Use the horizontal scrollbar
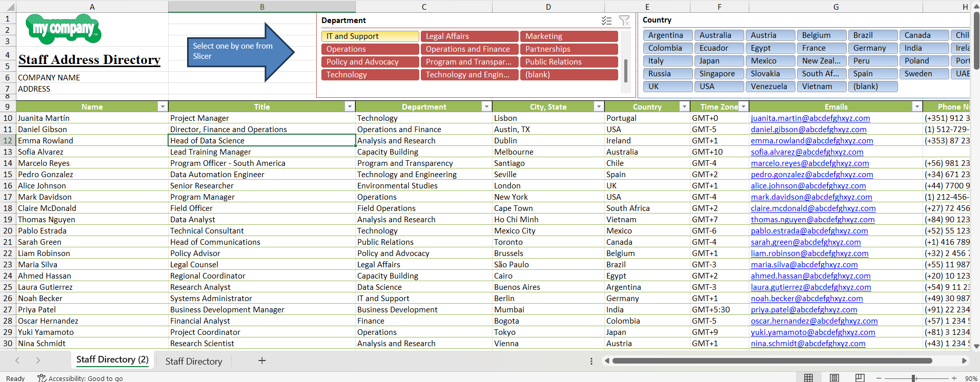This screenshot has width=980, height=382. click(x=772, y=360)
